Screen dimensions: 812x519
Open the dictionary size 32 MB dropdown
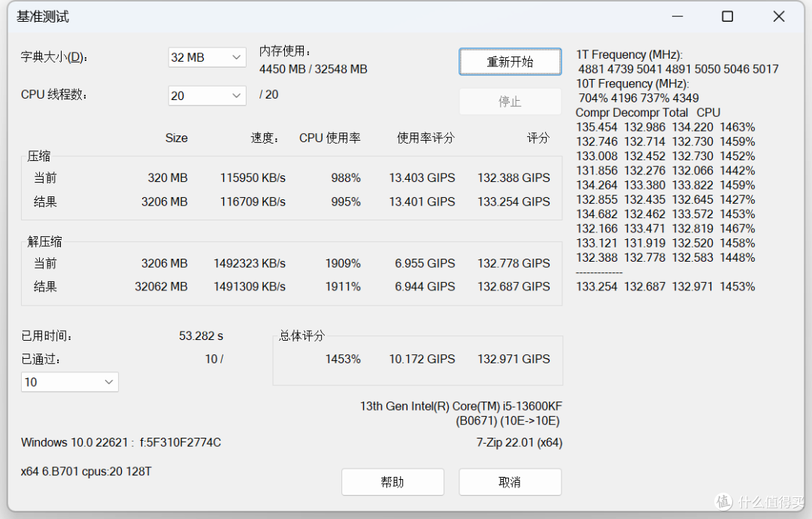click(207, 57)
